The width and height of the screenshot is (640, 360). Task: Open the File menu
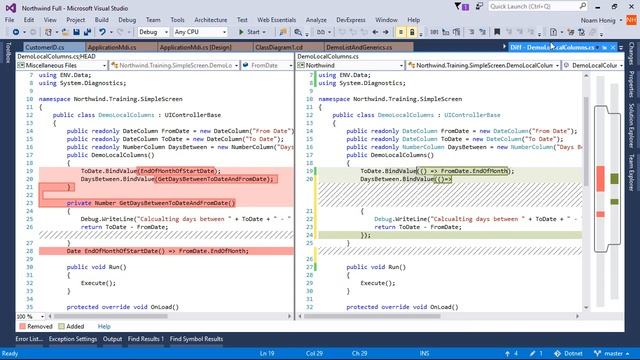coord(9,20)
